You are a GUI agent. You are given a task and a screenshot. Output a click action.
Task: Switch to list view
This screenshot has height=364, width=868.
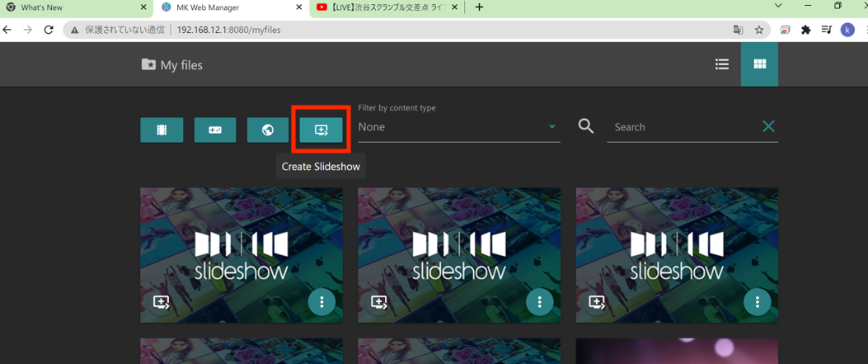[722, 64]
